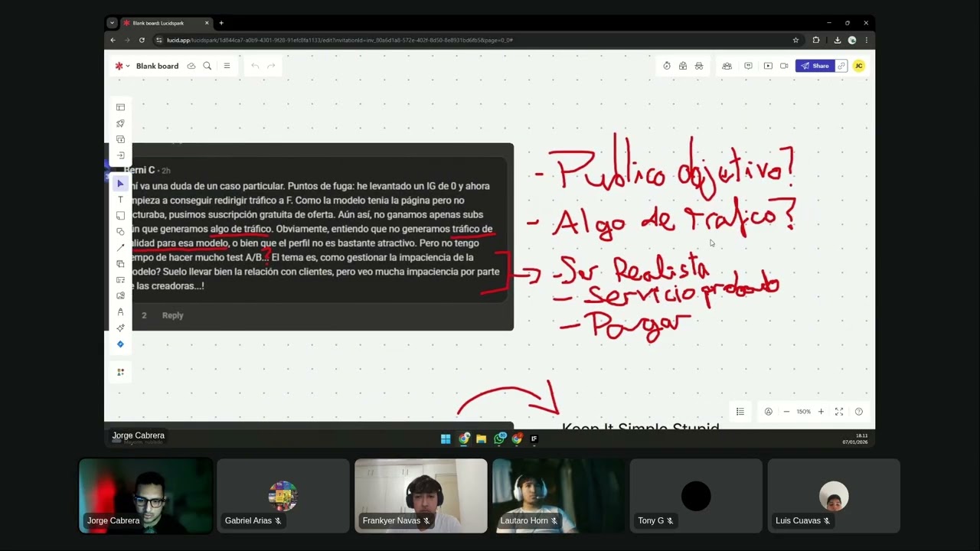Image resolution: width=980 pixels, height=551 pixels.
Task: Check the cloud save status icon
Action: (191, 66)
